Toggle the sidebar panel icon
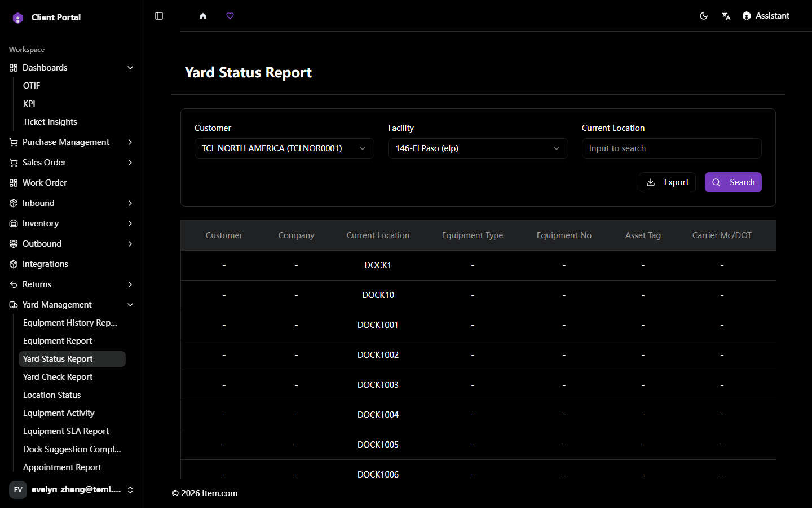The image size is (812, 508). [x=159, y=16]
